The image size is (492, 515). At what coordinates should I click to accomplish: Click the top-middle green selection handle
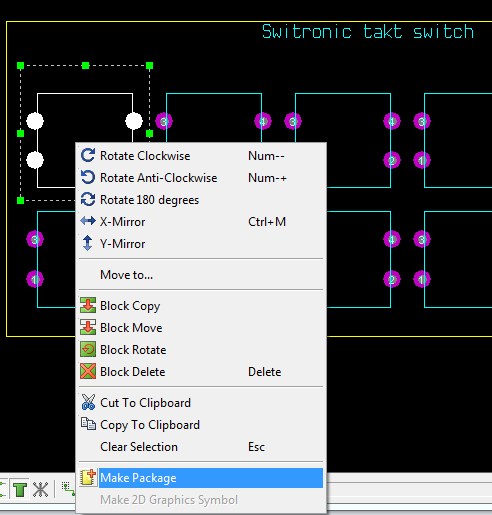coord(85,66)
